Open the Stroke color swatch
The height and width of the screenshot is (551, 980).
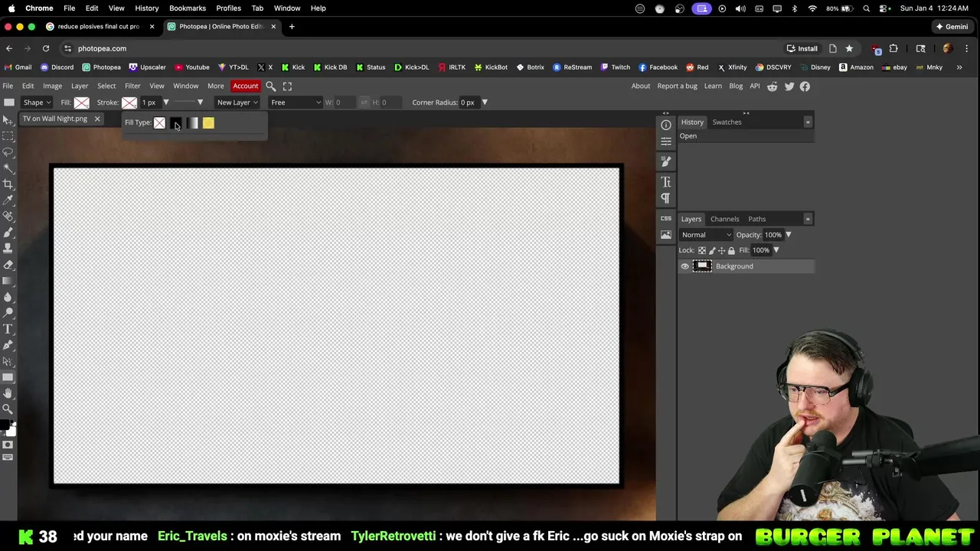129,103
